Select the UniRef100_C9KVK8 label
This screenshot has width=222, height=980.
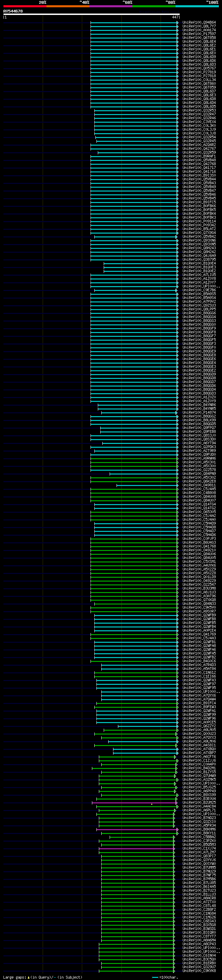click(x=199, y=971)
